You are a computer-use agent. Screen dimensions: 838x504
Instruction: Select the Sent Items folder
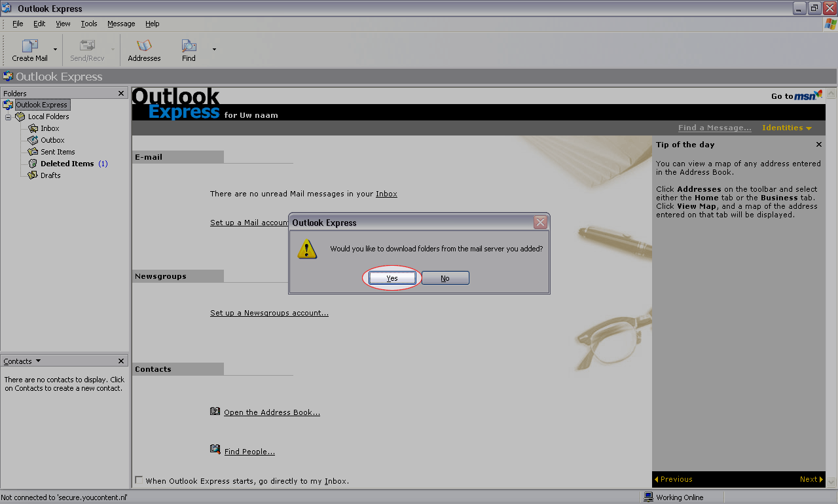[x=57, y=152]
